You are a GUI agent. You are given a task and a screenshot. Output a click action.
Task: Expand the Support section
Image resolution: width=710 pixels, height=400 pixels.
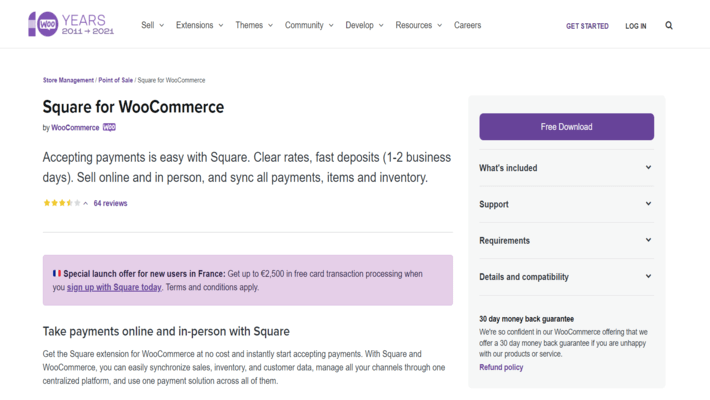(566, 204)
